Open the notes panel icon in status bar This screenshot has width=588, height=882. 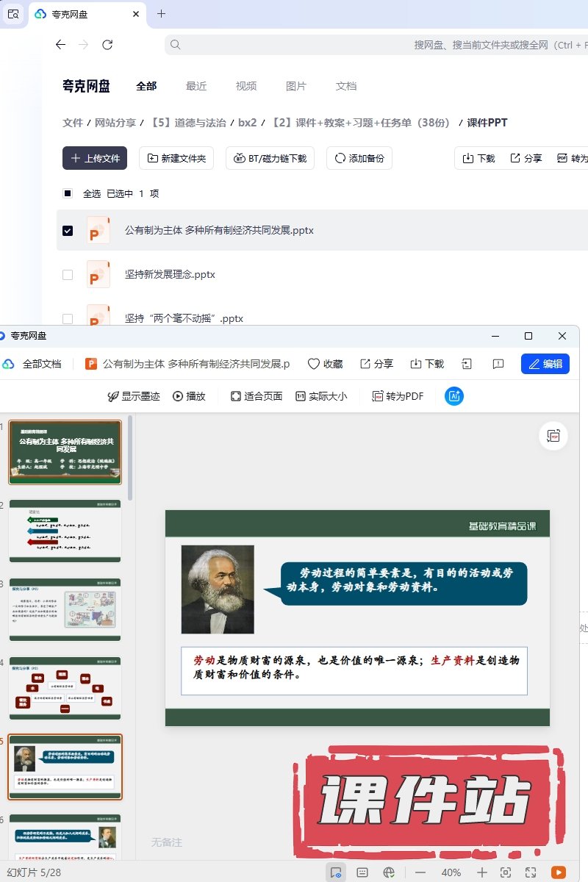point(362,872)
